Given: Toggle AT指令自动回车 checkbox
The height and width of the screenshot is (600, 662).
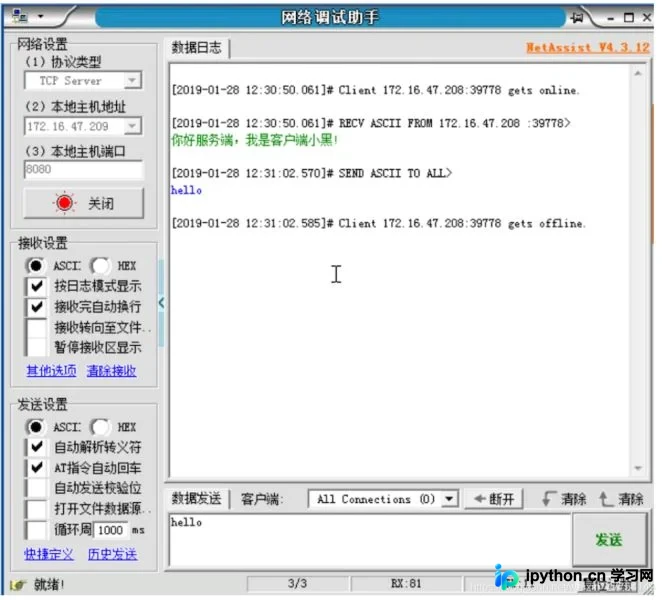Looking at the screenshot, I should (37, 467).
